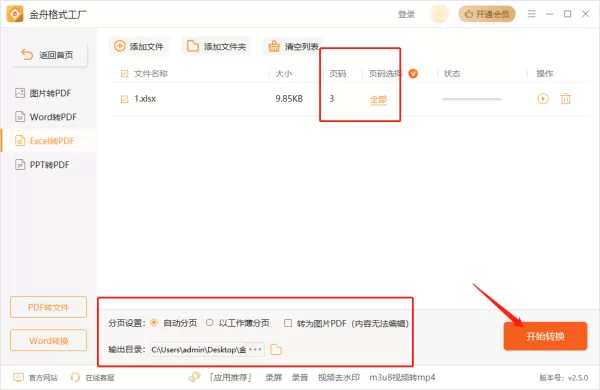Viewport: 600px width, 390px height.
Task: Click the 录屏 recommendation link
Action: click(273, 378)
